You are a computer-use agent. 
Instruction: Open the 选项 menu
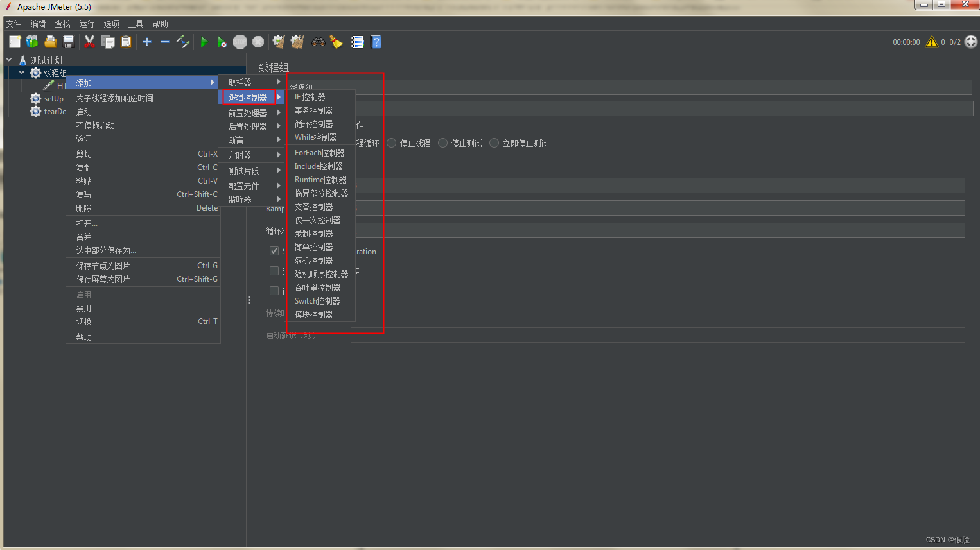[x=112, y=24]
